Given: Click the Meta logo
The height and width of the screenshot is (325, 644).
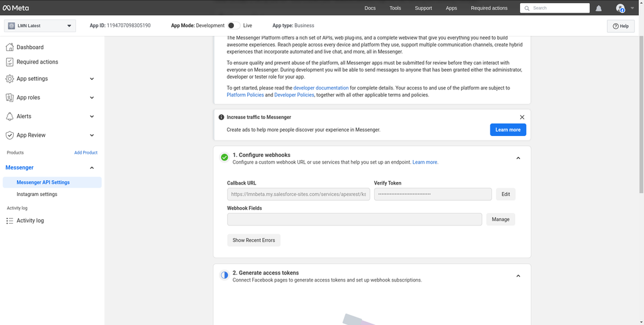Looking at the screenshot, I should click(x=16, y=8).
